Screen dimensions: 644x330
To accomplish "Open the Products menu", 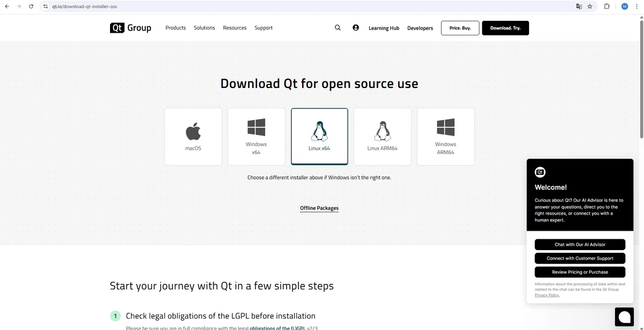I will (x=175, y=28).
